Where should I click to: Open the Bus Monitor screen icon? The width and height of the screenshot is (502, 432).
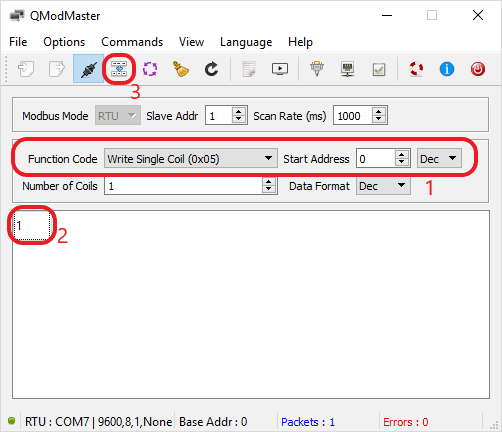280,69
